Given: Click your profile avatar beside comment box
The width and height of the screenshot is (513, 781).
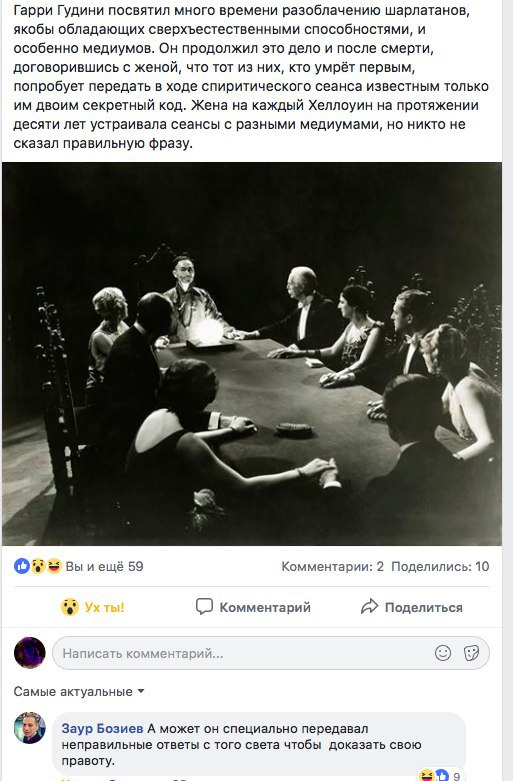Looking at the screenshot, I should pos(29,652).
